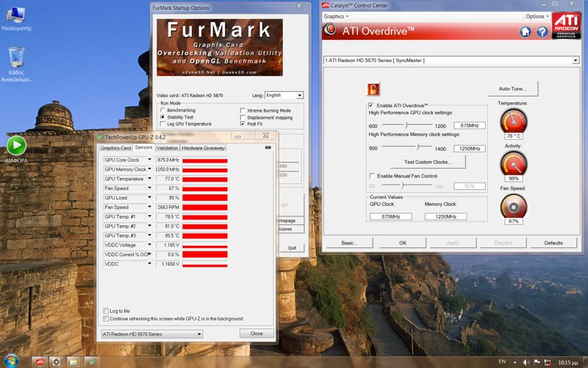This screenshot has height=368, width=588.
Task: Open GPU Temp. #3 sensor dropdown
Action: [x=150, y=236]
